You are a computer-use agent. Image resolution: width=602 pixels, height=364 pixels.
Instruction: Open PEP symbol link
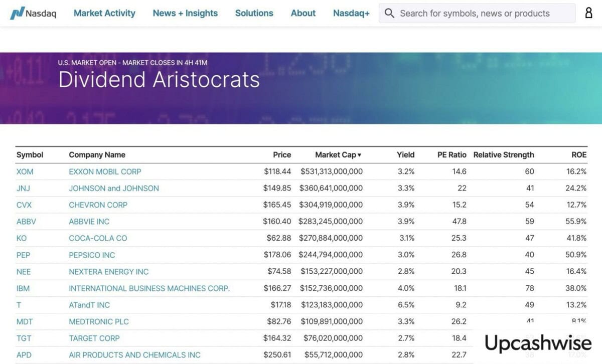pos(24,255)
